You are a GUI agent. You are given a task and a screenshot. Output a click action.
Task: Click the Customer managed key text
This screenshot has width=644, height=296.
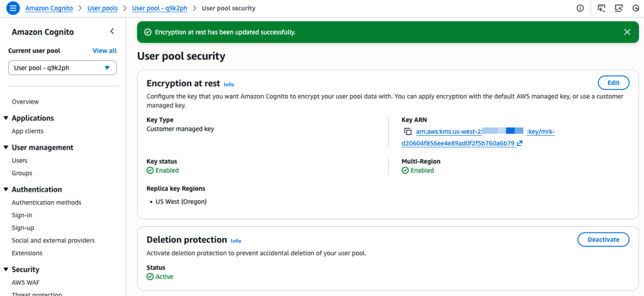point(180,129)
